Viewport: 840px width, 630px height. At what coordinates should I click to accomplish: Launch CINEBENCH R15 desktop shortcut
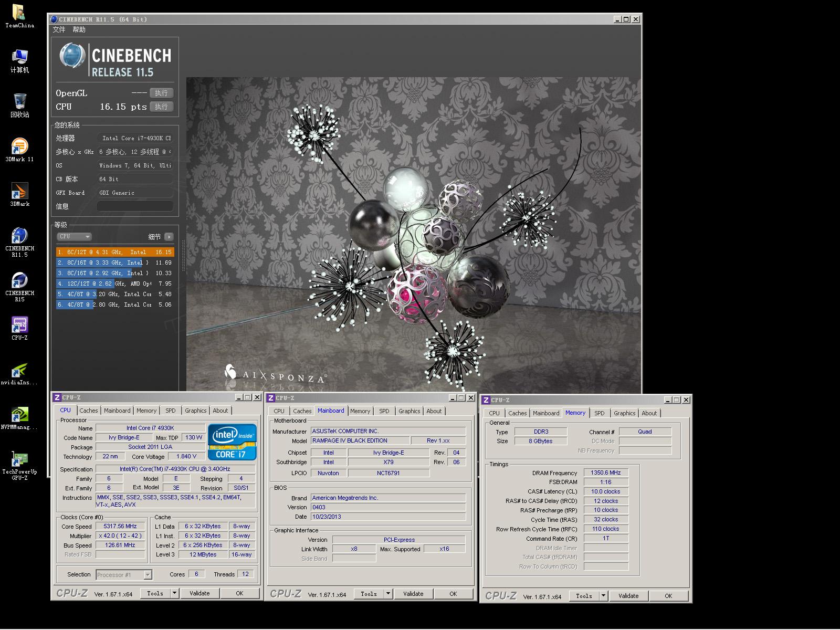(x=19, y=286)
